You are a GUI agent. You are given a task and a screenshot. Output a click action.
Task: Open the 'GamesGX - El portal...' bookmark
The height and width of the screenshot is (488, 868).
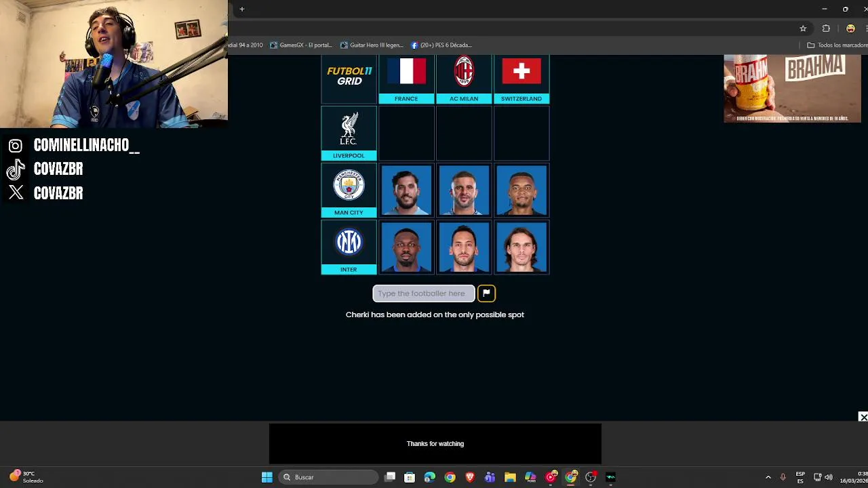click(301, 45)
